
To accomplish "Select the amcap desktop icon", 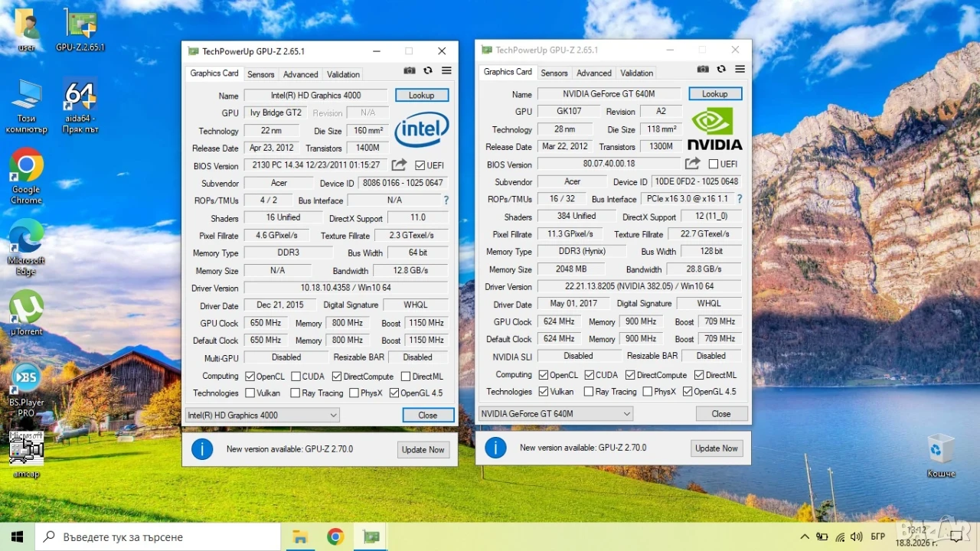I will [26, 455].
